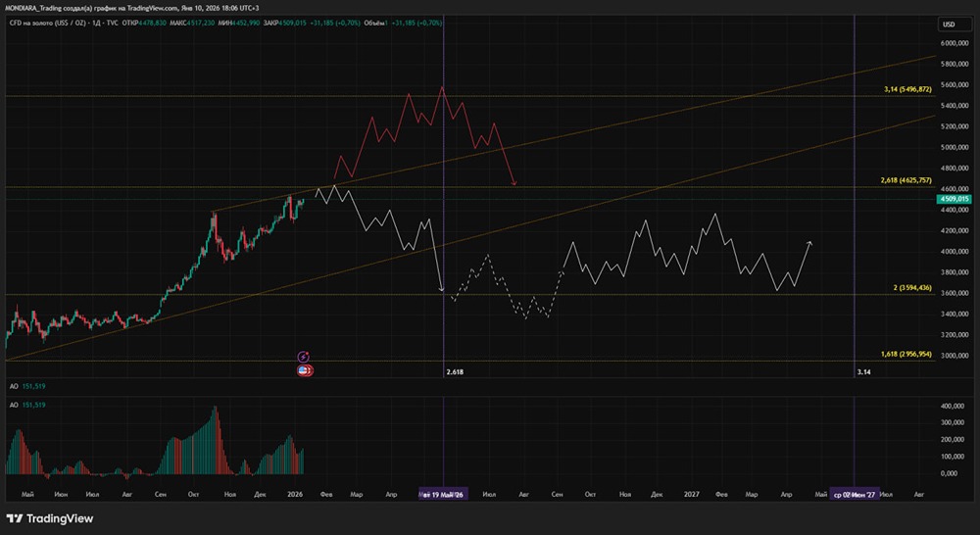This screenshot has height=535, width=980.
Task: Click the 19 May '26 date marker
Action: pyautogui.click(x=443, y=495)
